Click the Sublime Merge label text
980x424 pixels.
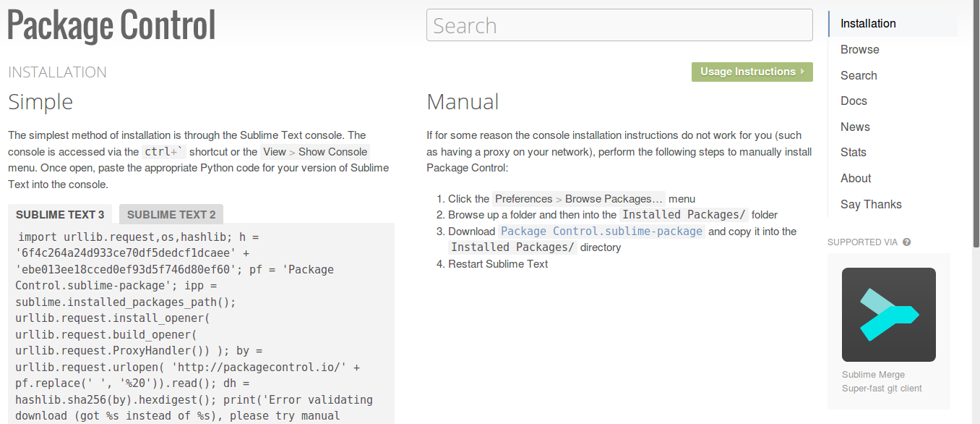(872, 374)
